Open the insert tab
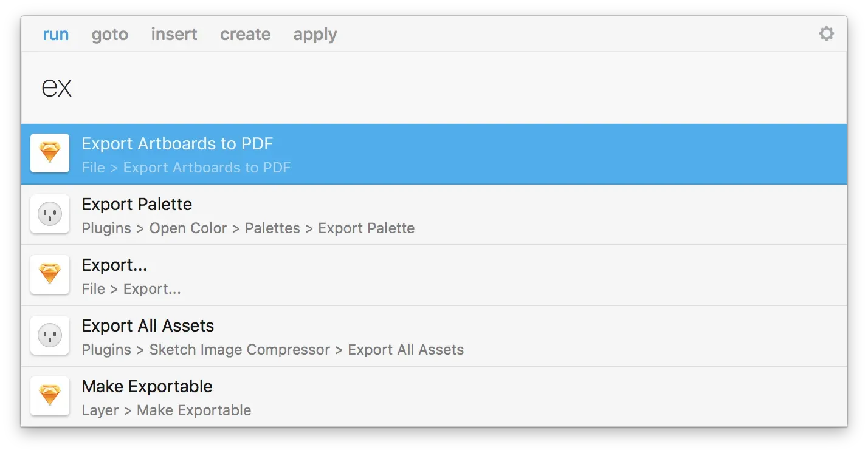Screen dimensions: 868x453 pos(174,34)
